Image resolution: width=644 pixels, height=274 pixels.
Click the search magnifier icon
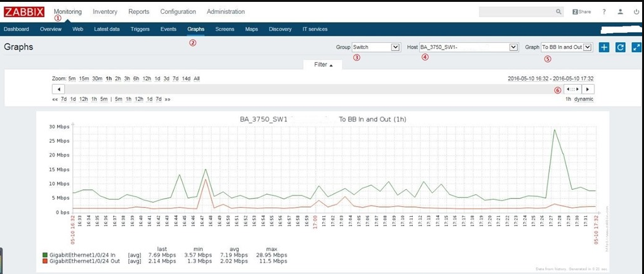point(559,12)
